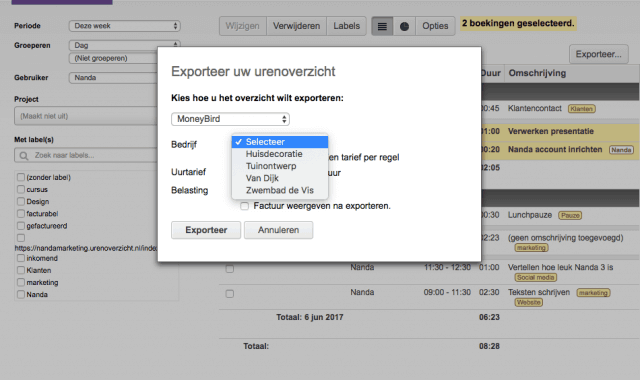
Task: Click the Labels toolbar button
Action: coord(347,26)
